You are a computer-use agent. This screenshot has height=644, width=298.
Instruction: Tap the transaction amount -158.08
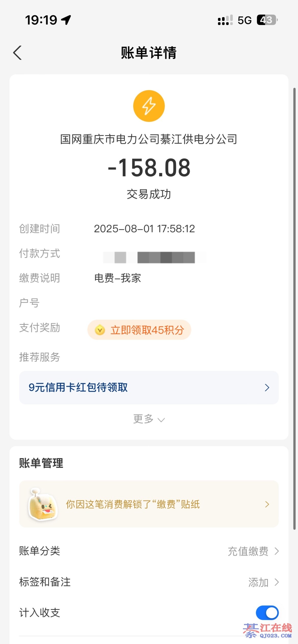149,168
